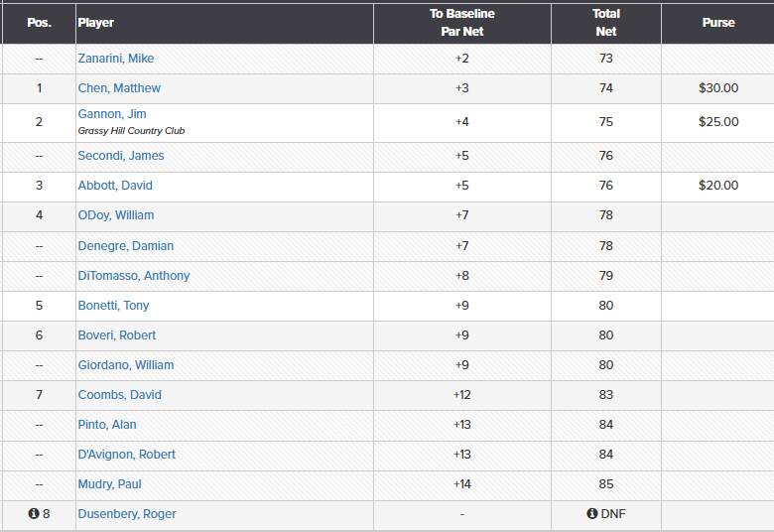Select Gannon, Jim player name
Screen dimensions: 774x532
pos(112,114)
